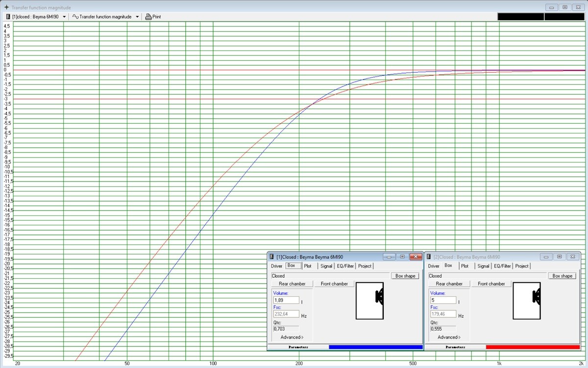Click the blue curve color bar

[375, 347]
